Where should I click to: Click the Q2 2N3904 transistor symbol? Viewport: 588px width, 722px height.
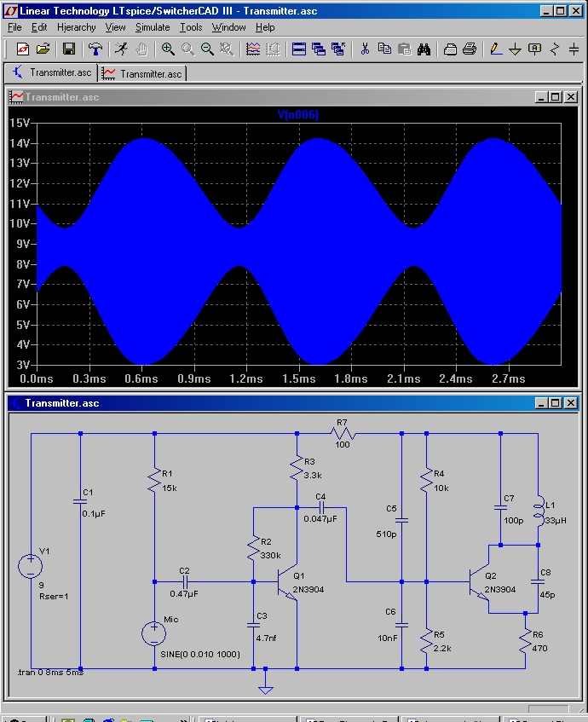pyautogui.click(x=479, y=582)
